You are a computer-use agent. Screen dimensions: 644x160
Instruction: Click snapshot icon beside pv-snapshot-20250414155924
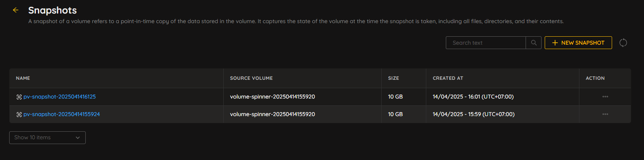pos(19,115)
